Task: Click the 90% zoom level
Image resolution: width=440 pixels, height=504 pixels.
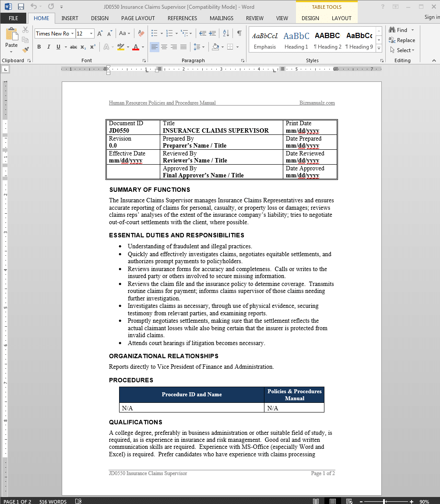Action: (x=424, y=501)
